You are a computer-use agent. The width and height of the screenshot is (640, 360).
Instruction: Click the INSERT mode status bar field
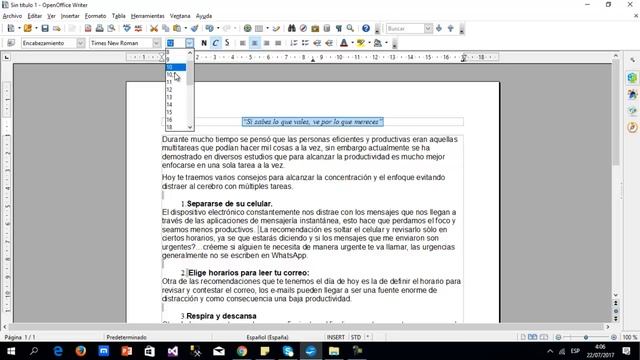336,337
